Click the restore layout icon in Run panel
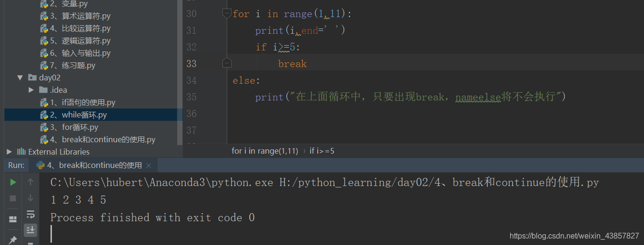The height and width of the screenshot is (245, 644). [x=13, y=219]
